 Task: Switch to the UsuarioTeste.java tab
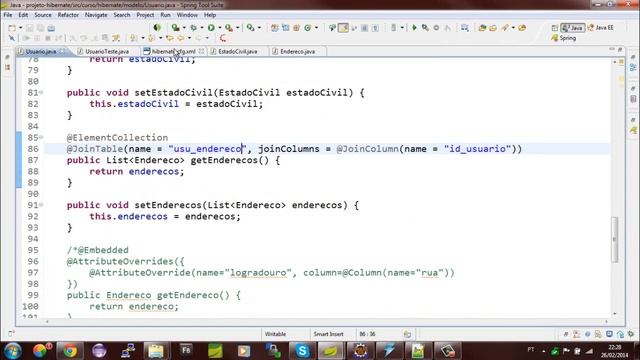coord(107,51)
